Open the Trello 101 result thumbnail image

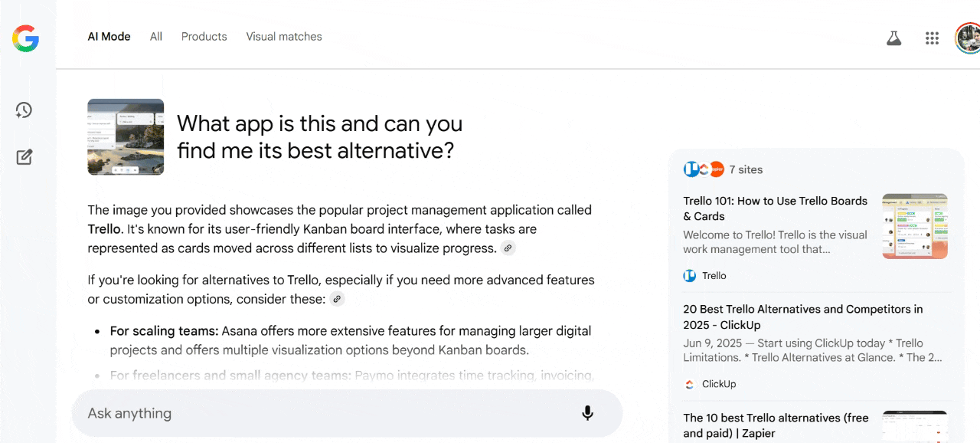tap(915, 226)
